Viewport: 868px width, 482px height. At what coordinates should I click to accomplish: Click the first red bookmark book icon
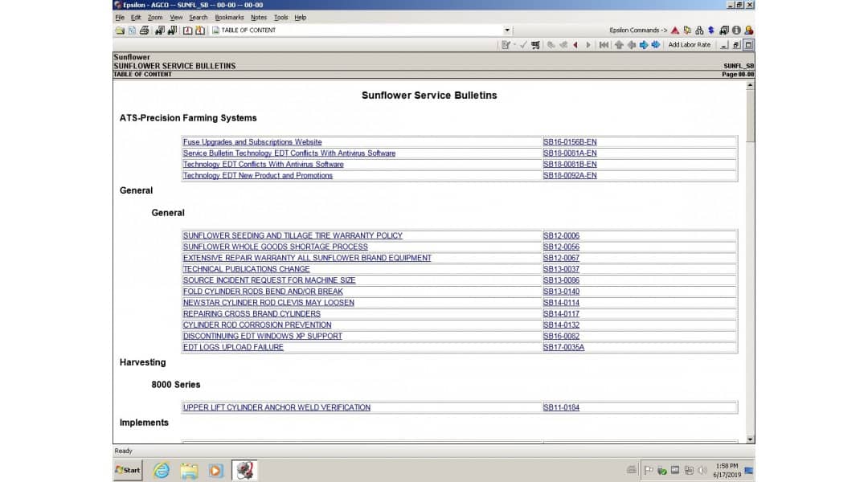pyautogui.click(x=187, y=31)
